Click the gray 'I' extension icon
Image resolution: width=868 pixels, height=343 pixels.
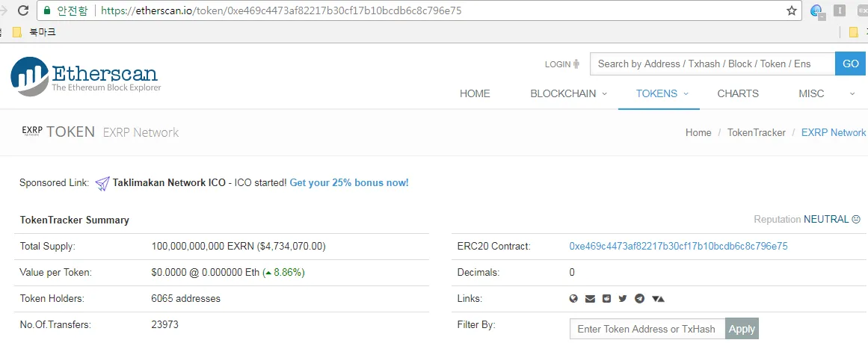[x=839, y=10]
